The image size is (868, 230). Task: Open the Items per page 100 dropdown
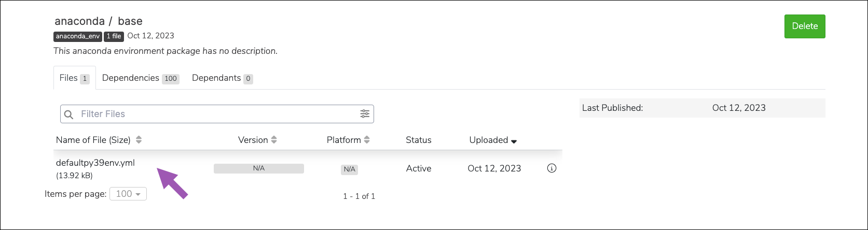(x=128, y=194)
